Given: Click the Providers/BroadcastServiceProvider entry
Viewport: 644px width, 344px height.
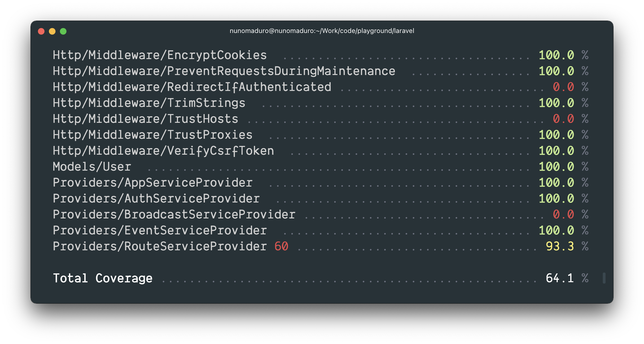Looking at the screenshot, I should click(174, 215).
